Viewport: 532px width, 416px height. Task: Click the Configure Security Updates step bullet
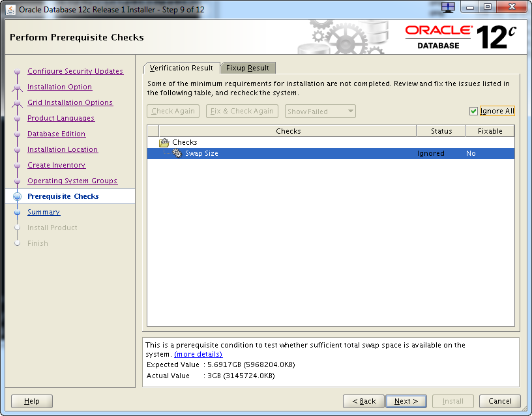18,72
